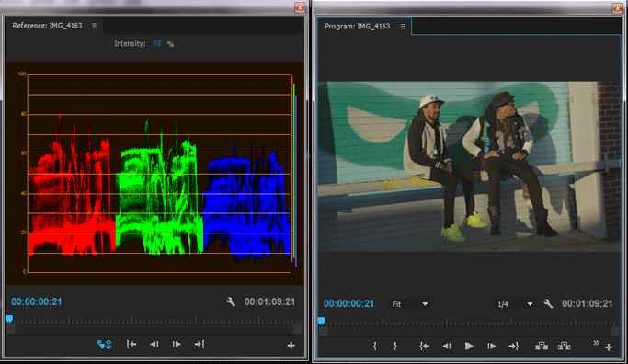Click the Program monitor playhead timecode 00:00:00:21
628x364 pixels.
click(x=348, y=304)
